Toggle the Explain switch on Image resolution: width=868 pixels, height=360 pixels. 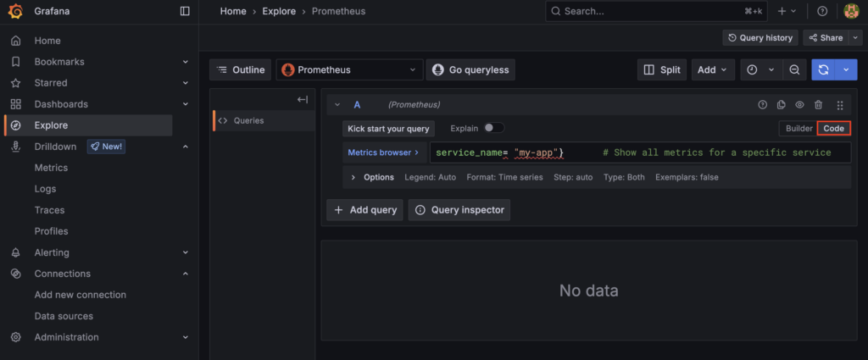[x=493, y=128]
